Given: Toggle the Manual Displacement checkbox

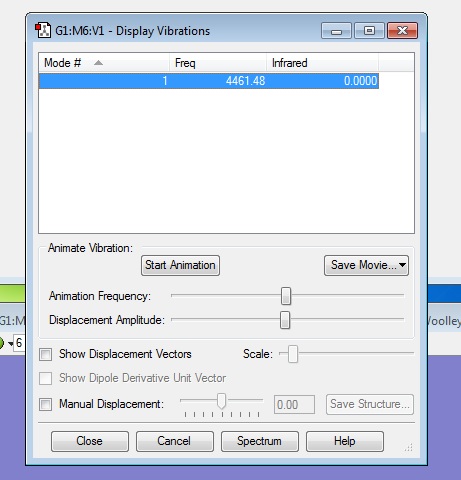Looking at the screenshot, I should coord(45,404).
